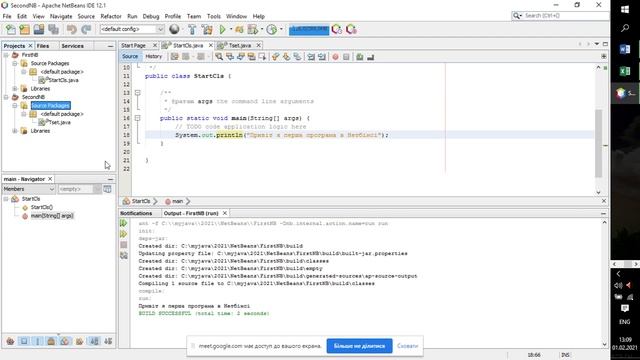The image size is (640, 360).
Task: Open the Run Project dropdown arrow
Action: click(231, 29)
